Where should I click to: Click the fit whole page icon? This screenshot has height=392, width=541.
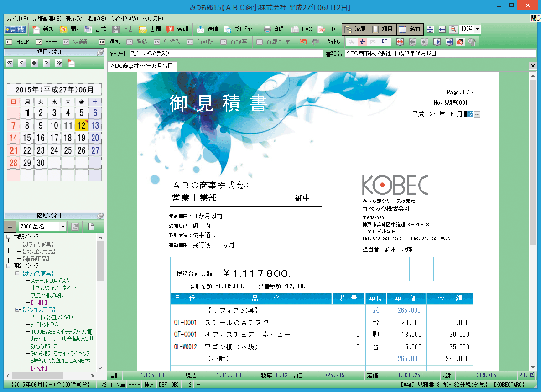click(430, 29)
